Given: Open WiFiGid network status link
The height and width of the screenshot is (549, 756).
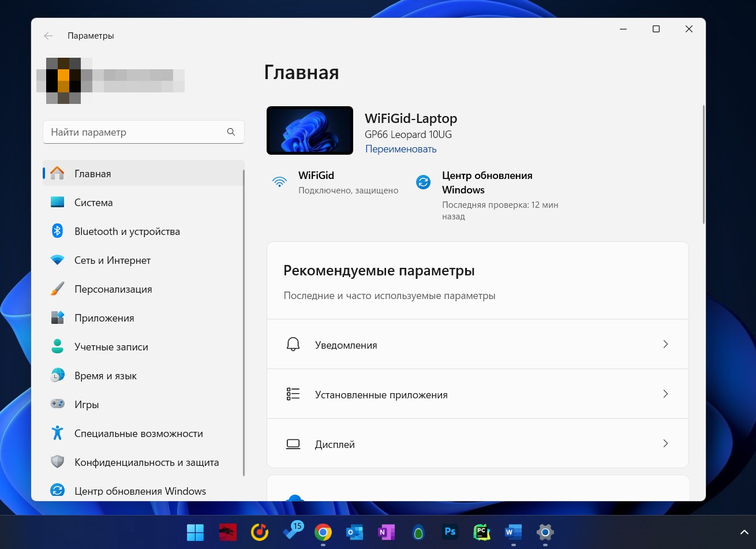Looking at the screenshot, I should coord(335,182).
